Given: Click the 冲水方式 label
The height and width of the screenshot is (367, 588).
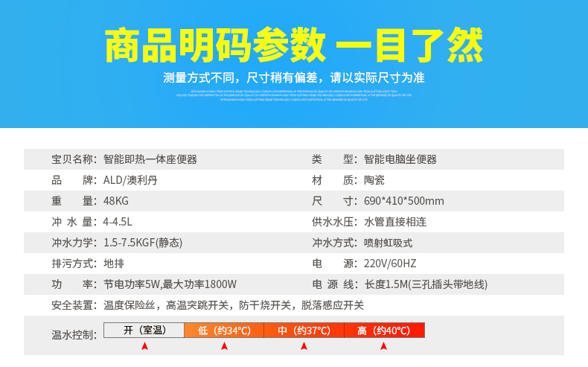Looking at the screenshot, I should pos(334,243).
